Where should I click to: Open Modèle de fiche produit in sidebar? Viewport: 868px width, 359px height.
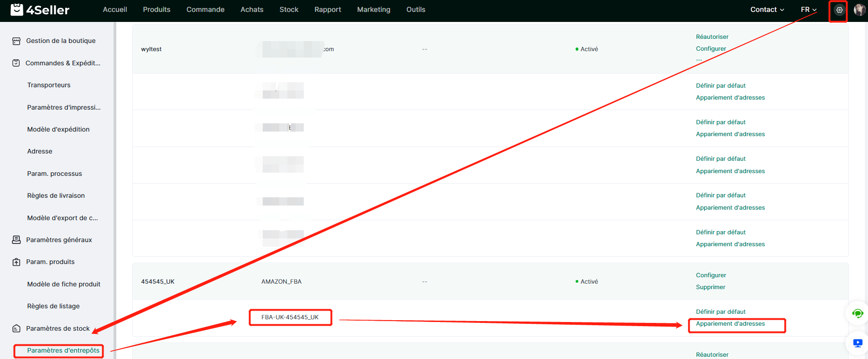click(x=64, y=284)
